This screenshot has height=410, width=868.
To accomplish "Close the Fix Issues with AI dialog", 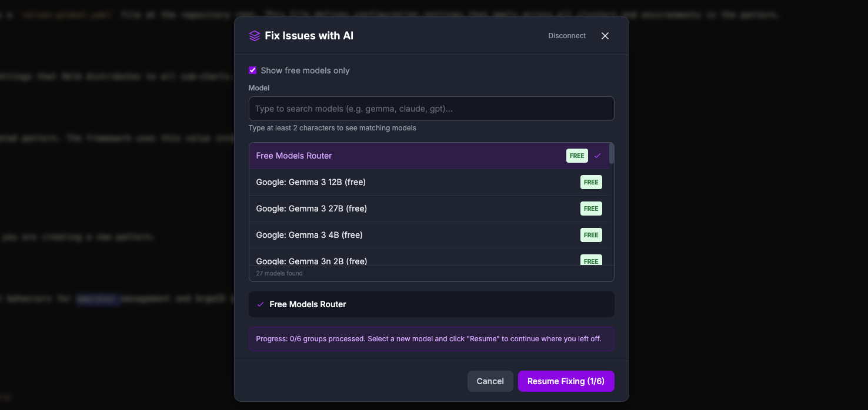I will coord(605,35).
